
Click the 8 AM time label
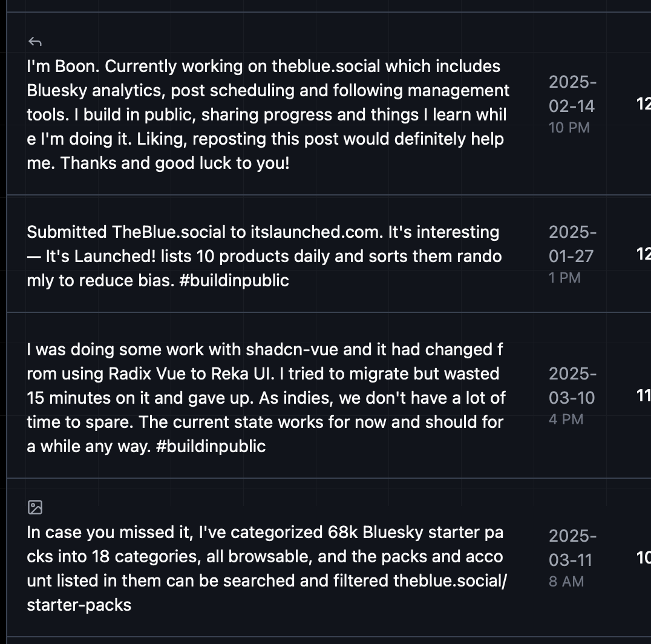(x=566, y=582)
